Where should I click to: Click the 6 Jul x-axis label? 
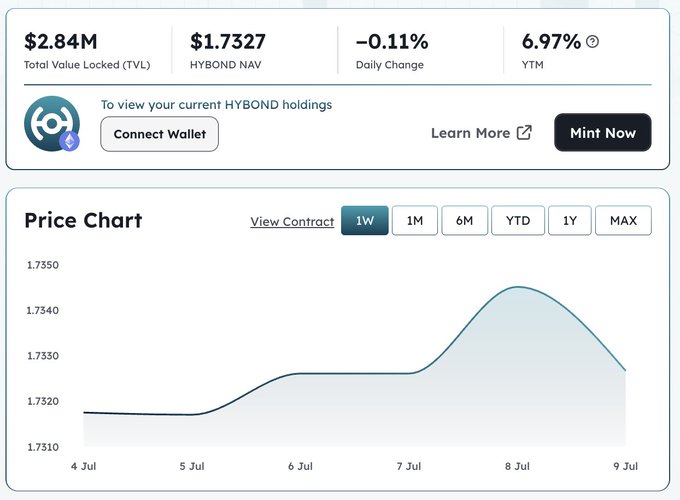300,466
